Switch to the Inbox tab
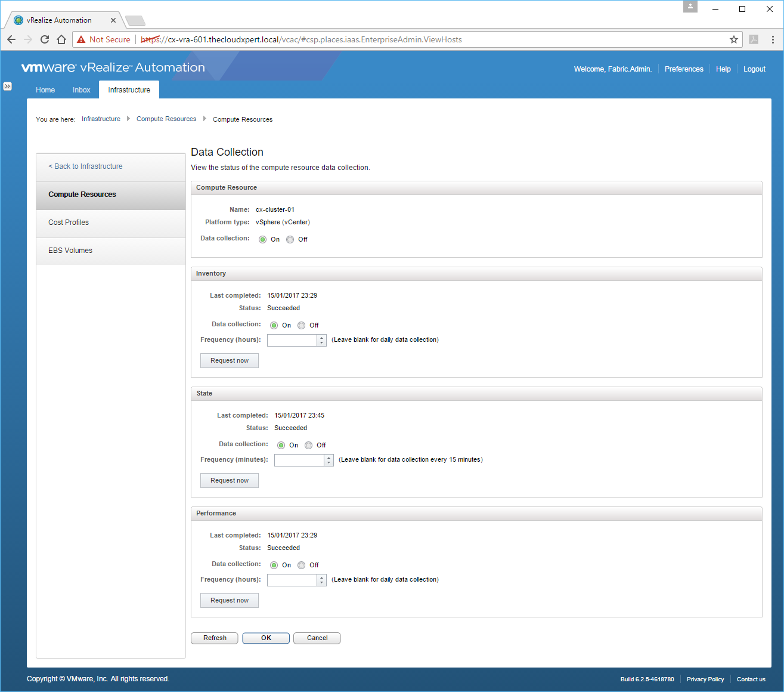784x692 pixels. coord(82,90)
